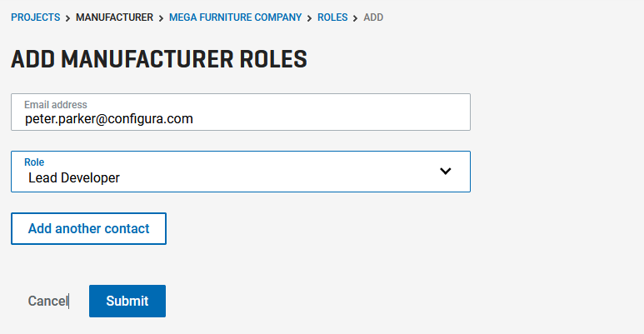Viewport: 644px width, 334px height.
Task: Click the Add another contact button
Action: [x=88, y=228]
